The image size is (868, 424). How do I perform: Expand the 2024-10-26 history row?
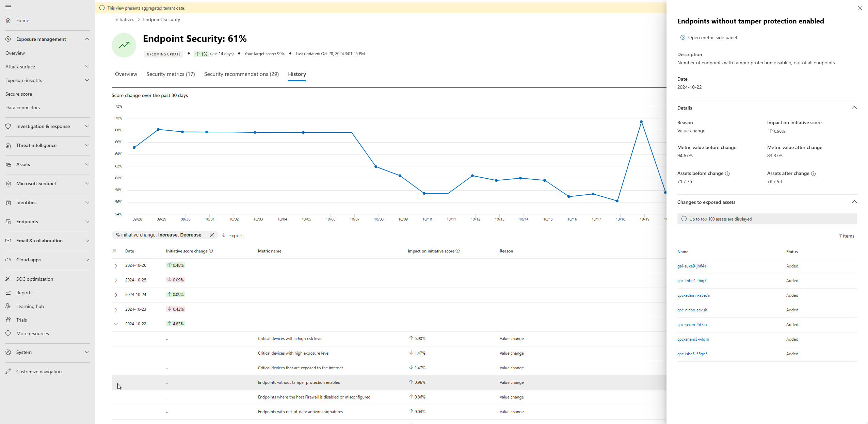(x=116, y=265)
